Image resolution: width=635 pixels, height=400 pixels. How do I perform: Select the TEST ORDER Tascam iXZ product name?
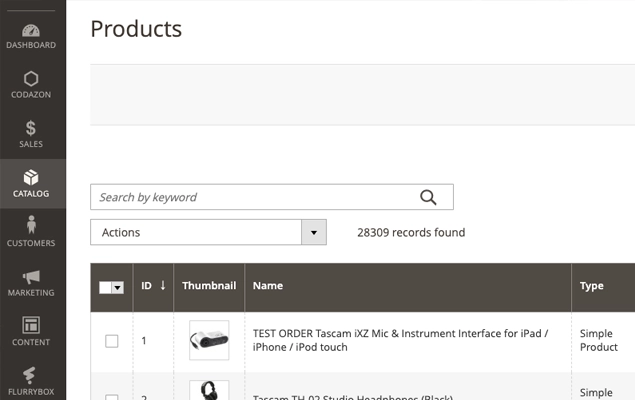click(400, 340)
